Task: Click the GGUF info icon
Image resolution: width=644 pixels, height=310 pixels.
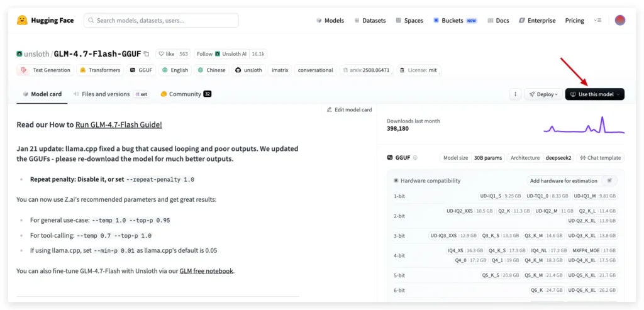Action: pos(415,158)
